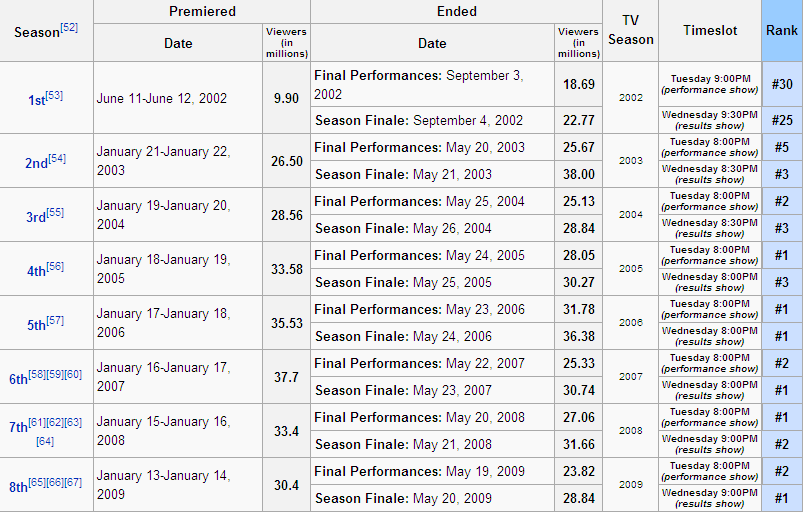Click the 6th season link
The image size is (804, 513).
coord(18,379)
